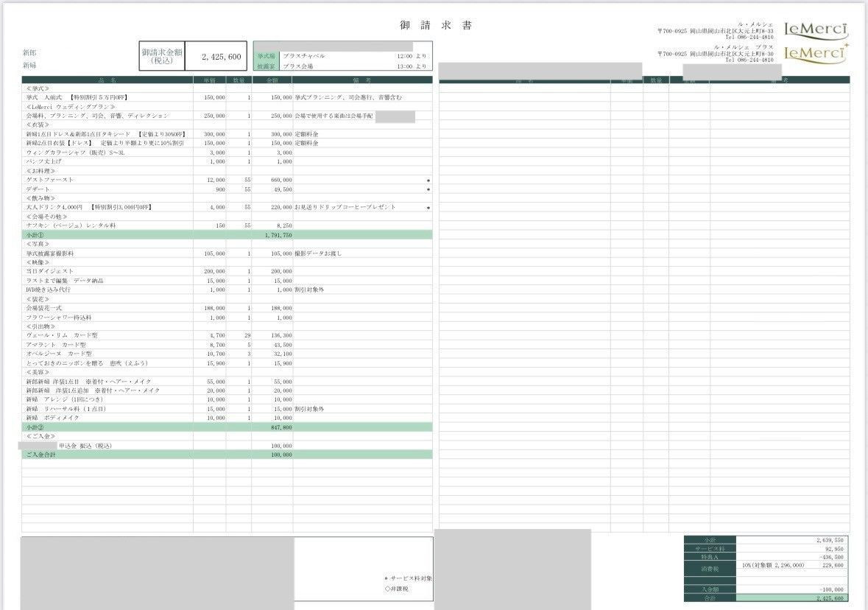
Task: Click the 会場装花一式 item name
Action: pos(47,308)
